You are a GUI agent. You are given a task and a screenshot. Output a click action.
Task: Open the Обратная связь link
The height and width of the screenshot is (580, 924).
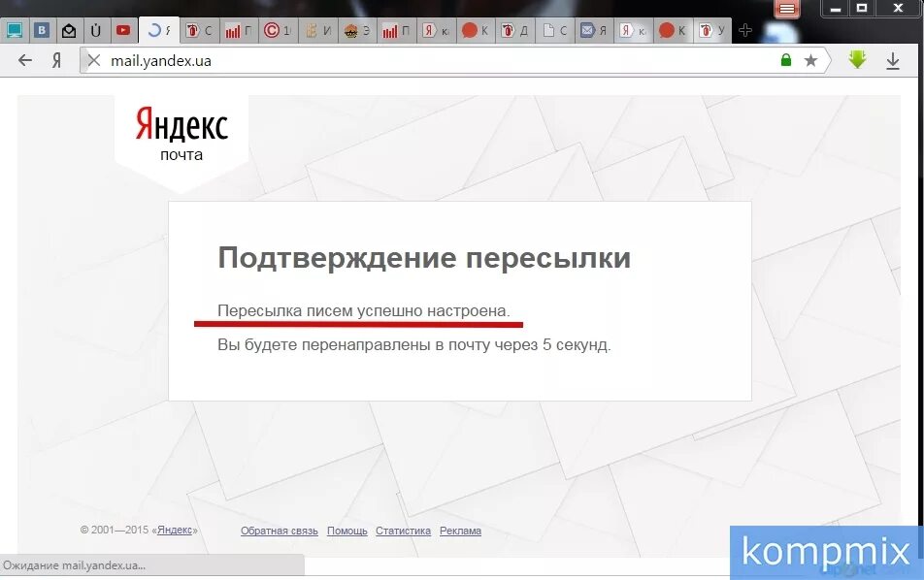[x=280, y=531]
